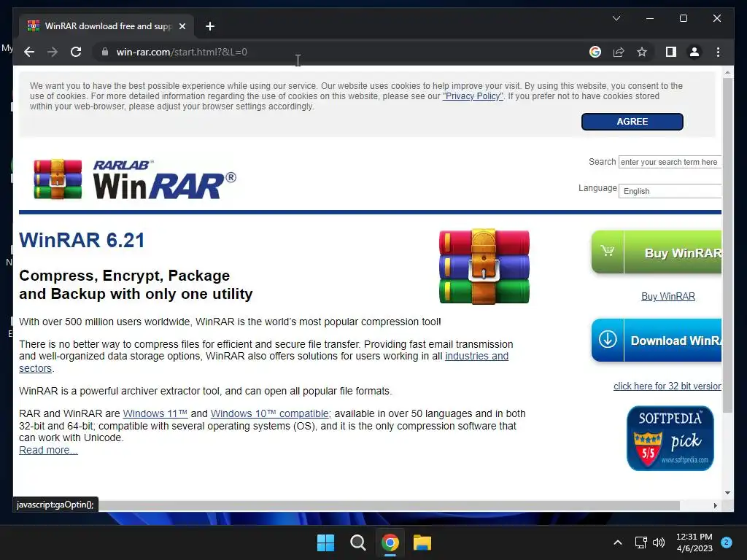The height and width of the screenshot is (560, 747).
Task: Open the Windows Start menu
Action: point(326,542)
